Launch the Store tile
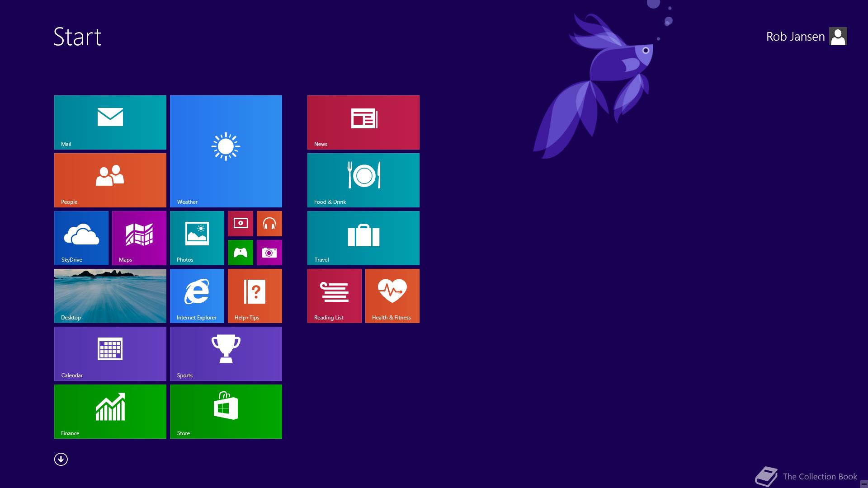This screenshot has height=488, width=868. (226, 412)
